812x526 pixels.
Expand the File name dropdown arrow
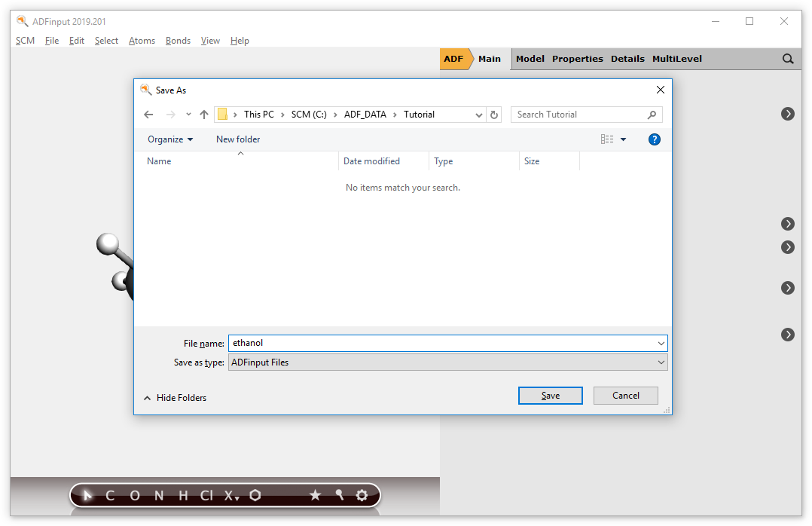point(661,343)
